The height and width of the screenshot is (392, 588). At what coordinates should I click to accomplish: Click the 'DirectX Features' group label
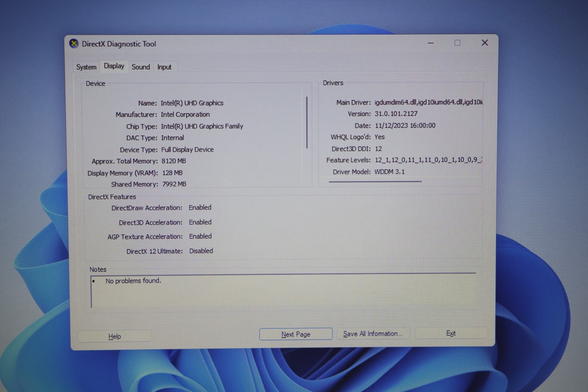pos(112,197)
